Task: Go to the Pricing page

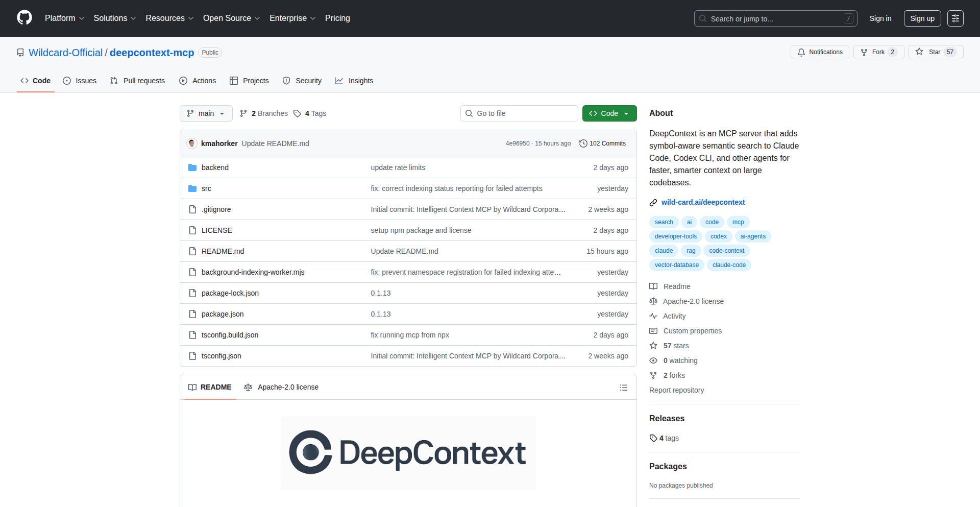Action: pos(337,18)
